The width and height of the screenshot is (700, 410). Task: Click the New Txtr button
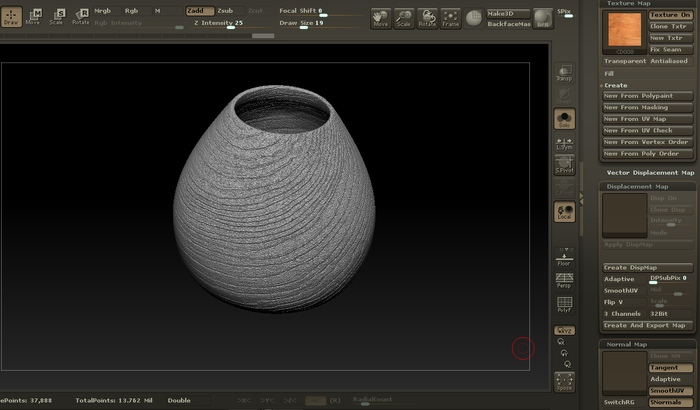pos(671,38)
